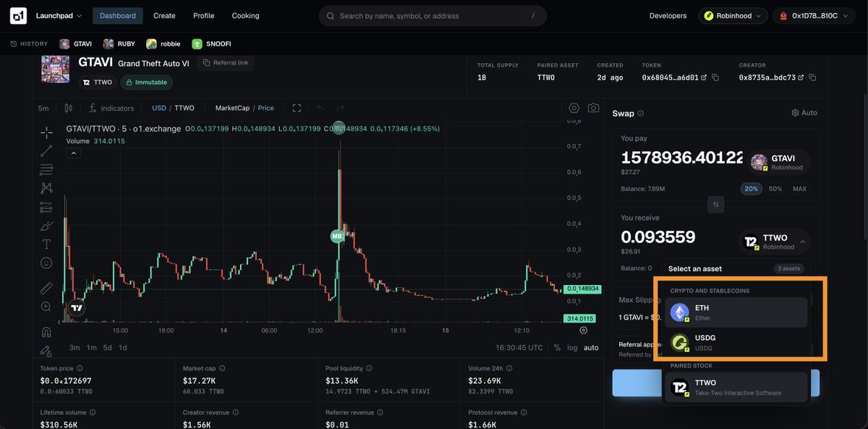Collapse the chart legend chevron
This screenshot has height=429, width=868.
(74, 153)
